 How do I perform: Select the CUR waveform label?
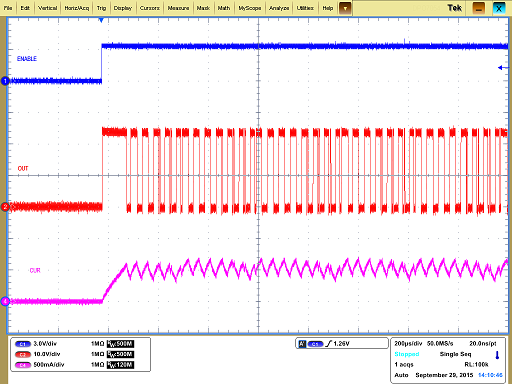(35, 270)
